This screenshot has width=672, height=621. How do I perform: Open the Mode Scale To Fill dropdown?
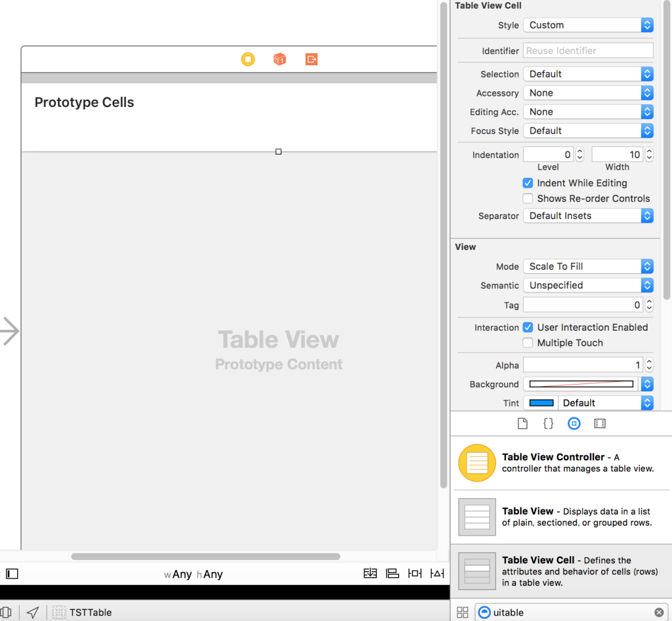[x=588, y=266]
